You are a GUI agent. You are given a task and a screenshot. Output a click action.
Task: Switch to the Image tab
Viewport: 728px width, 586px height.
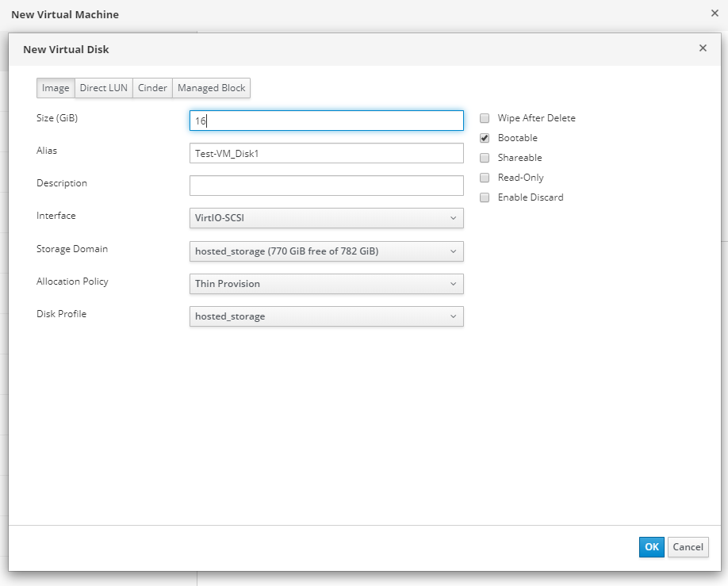point(56,88)
